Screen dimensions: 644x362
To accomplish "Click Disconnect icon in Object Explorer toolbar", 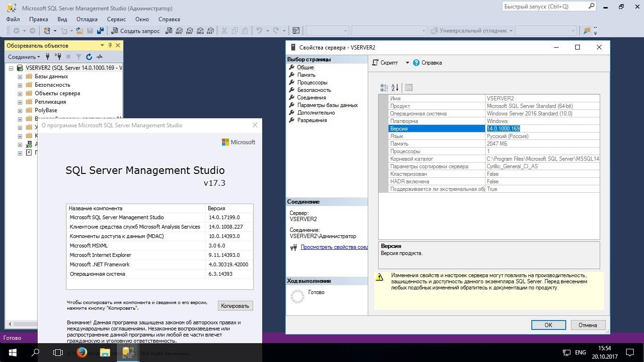I will click(58, 57).
